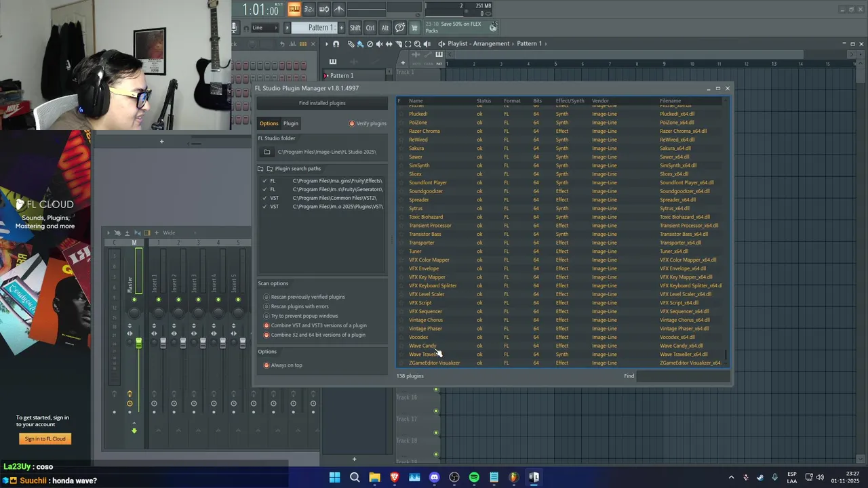The height and width of the screenshot is (488, 868).
Task: Open Playlist options menu arrow
Action: [x=326, y=44]
